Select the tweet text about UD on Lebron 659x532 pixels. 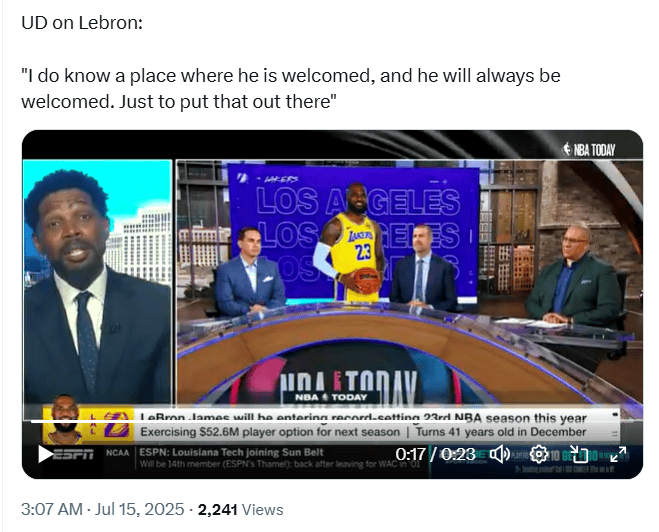[290, 62]
